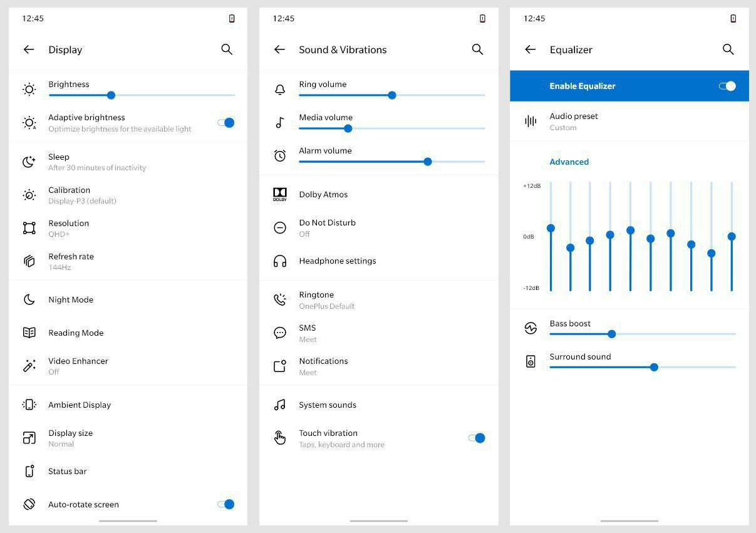The image size is (756, 533).
Task: Open Reading Mode settings
Action: pyautogui.click(x=128, y=333)
